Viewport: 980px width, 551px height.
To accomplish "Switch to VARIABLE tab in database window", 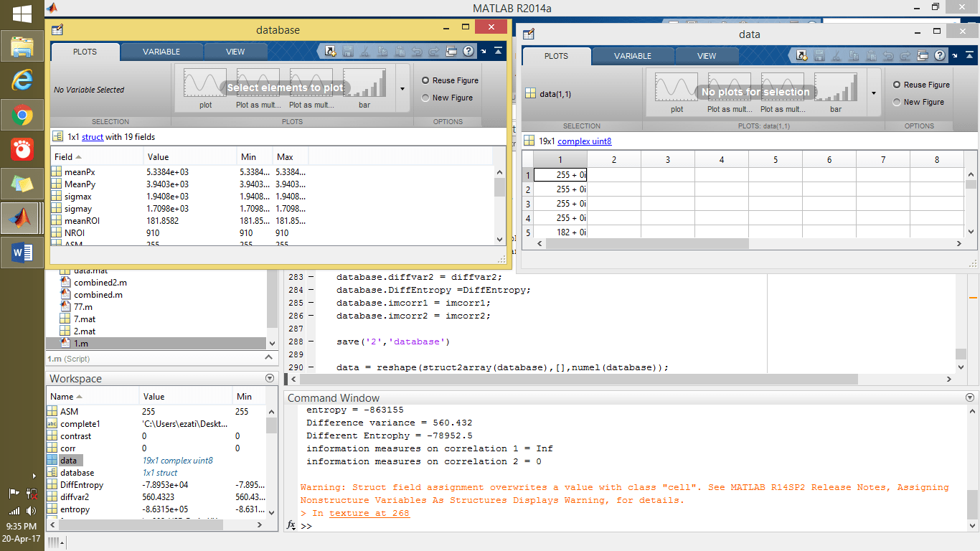I will 161,52.
